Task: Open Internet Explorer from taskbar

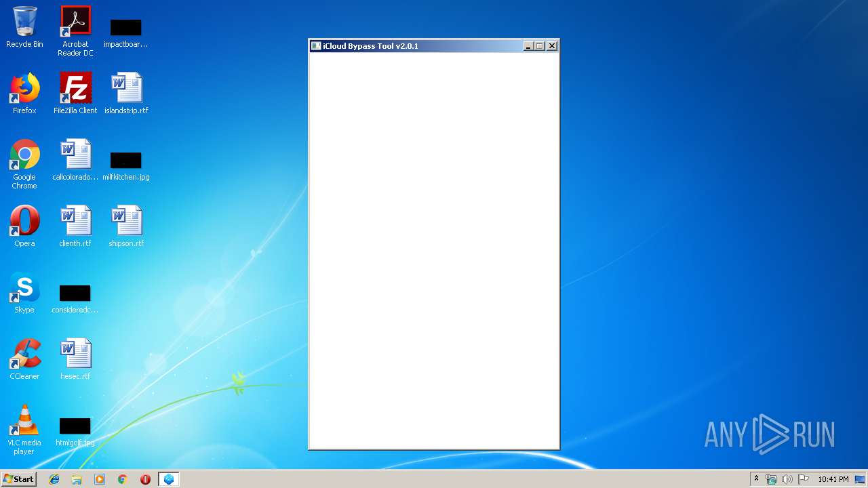Action: [x=54, y=479]
